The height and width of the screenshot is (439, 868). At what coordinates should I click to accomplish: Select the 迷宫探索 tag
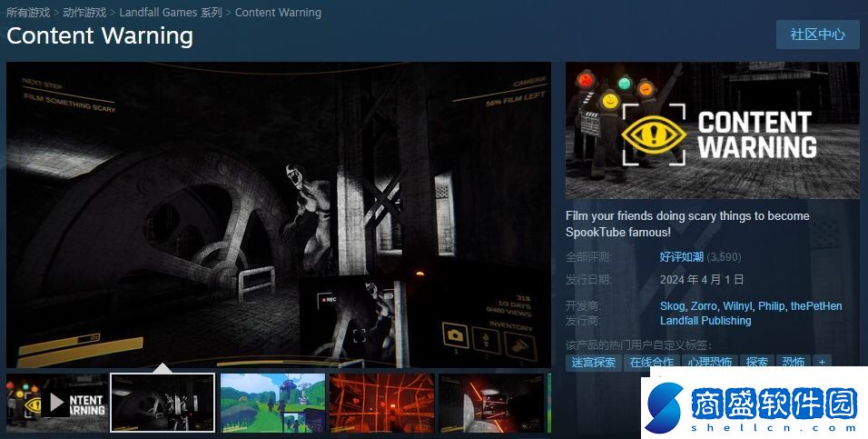594,363
